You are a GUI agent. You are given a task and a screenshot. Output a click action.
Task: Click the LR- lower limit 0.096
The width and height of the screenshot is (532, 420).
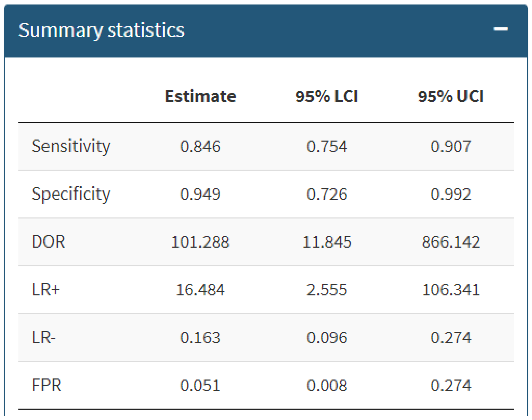[x=327, y=337]
